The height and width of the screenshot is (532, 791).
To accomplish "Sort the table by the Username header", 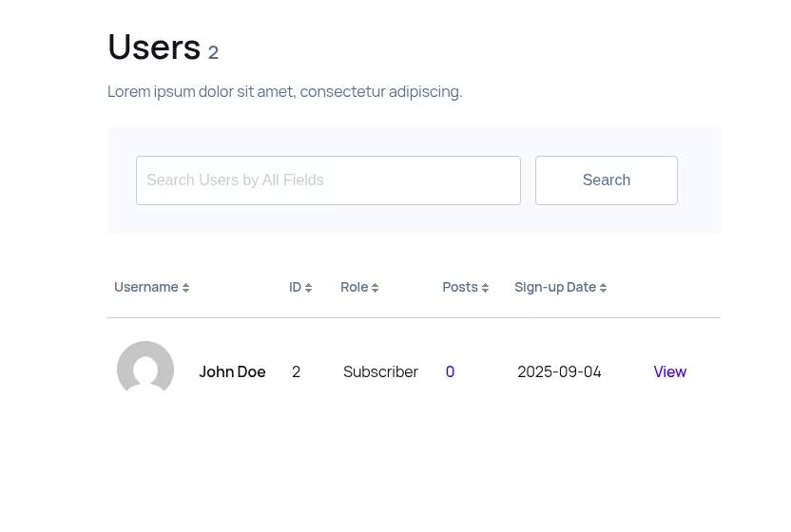I will [146, 287].
